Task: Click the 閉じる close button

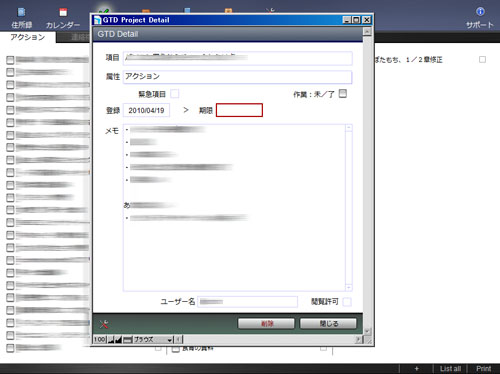Action: (x=328, y=323)
